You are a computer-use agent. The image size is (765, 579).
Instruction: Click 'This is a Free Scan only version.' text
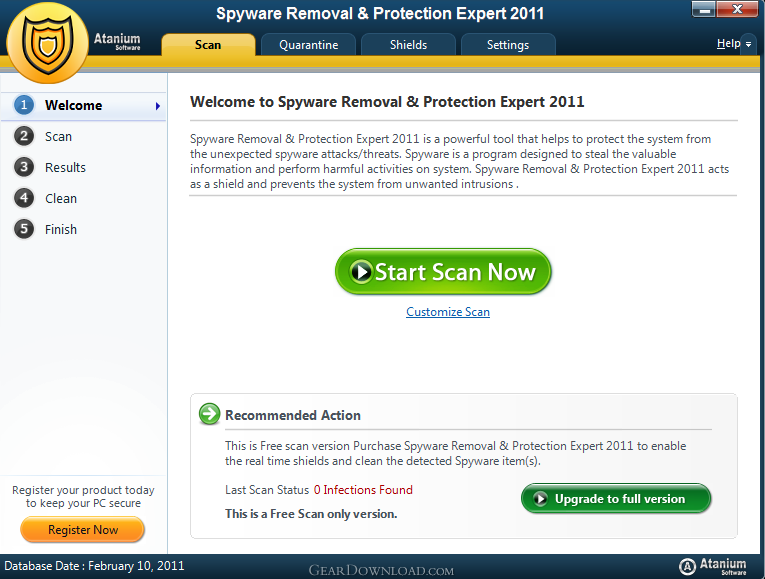click(311, 514)
